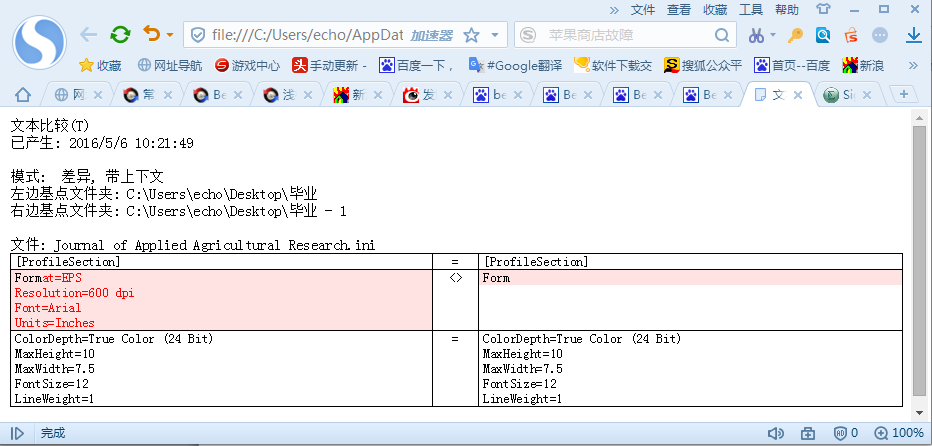Adjust the 100% page zoom control
The image size is (932, 446).
pyautogui.click(x=899, y=434)
